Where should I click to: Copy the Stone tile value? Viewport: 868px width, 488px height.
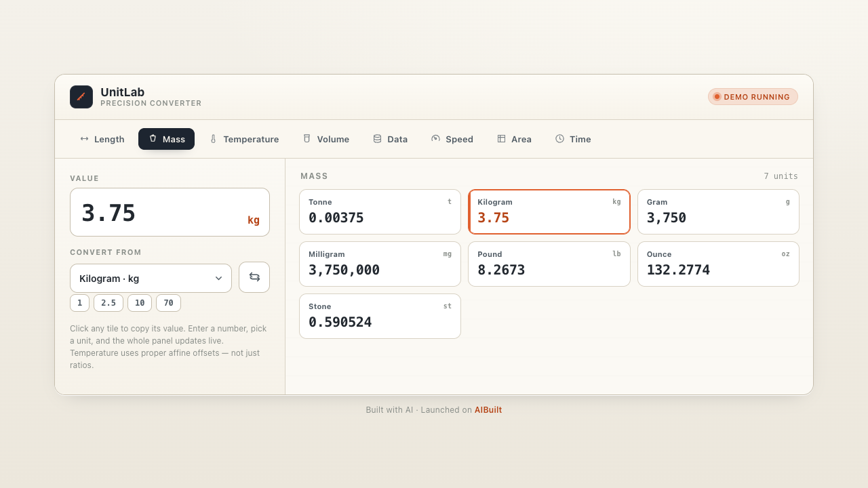[x=380, y=316]
